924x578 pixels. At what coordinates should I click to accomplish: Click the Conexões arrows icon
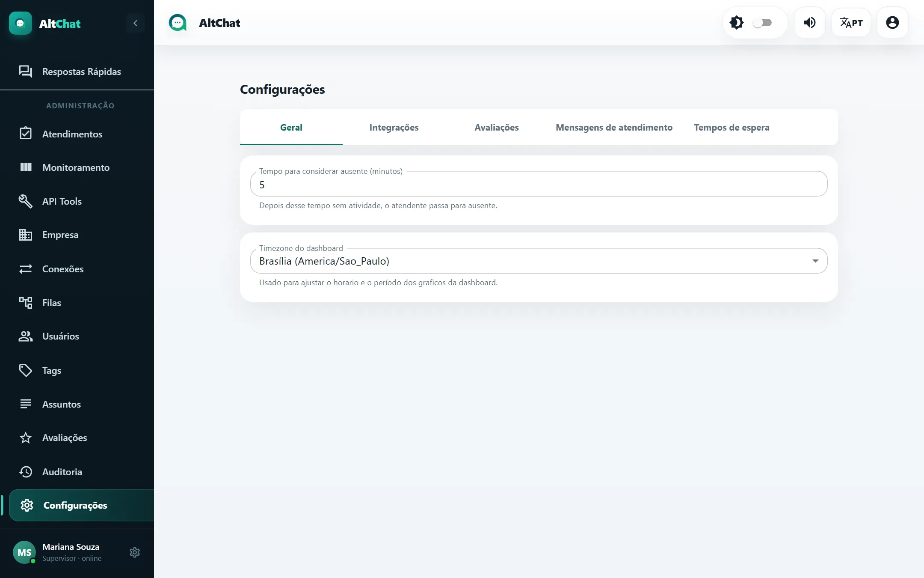point(26,269)
